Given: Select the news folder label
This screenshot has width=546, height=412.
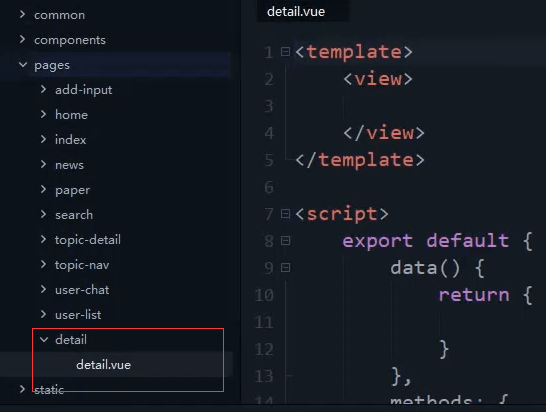Looking at the screenshot, I should [69, 165].
